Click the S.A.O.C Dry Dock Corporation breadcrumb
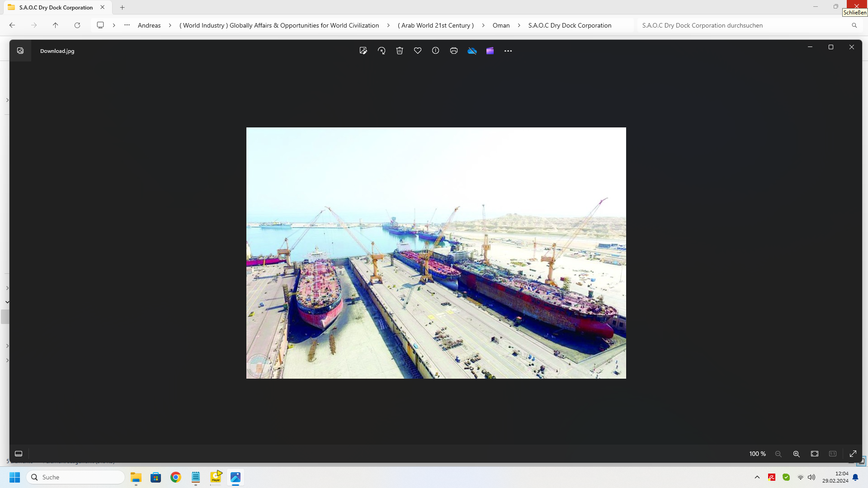Viewport: 868px width, 488px height. (570, 25)
